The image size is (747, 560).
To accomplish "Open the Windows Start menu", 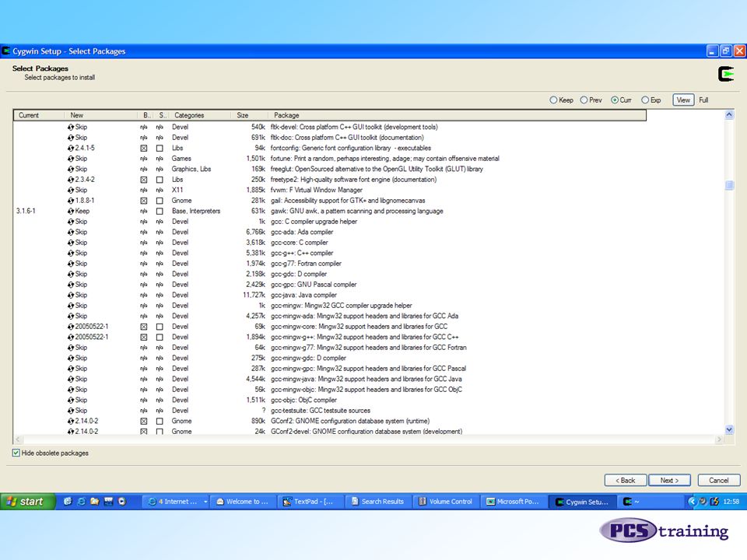I will pyautogui.click(x=28, y=502).
